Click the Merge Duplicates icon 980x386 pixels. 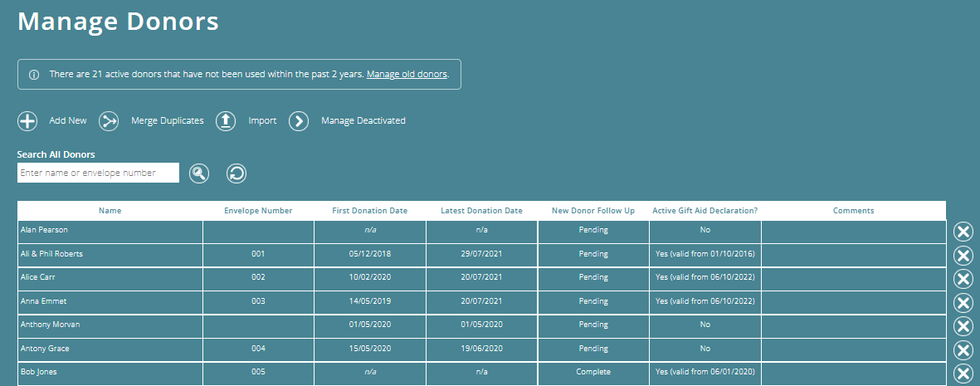110,121
